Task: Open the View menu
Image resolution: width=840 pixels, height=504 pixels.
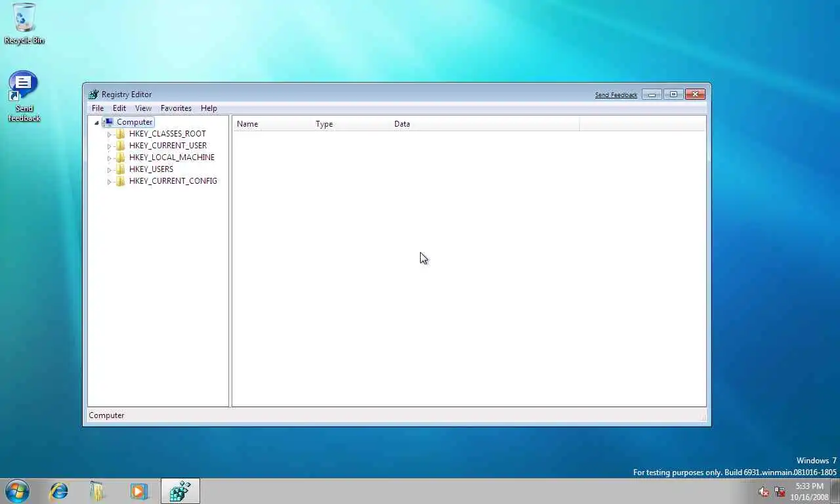Action: (x=143, y=108)
